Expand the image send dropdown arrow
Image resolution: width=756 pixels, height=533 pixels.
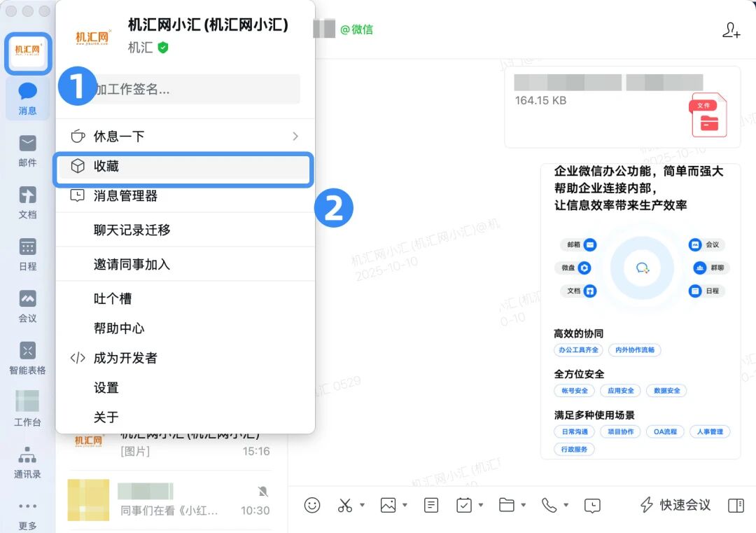(405, 505)
